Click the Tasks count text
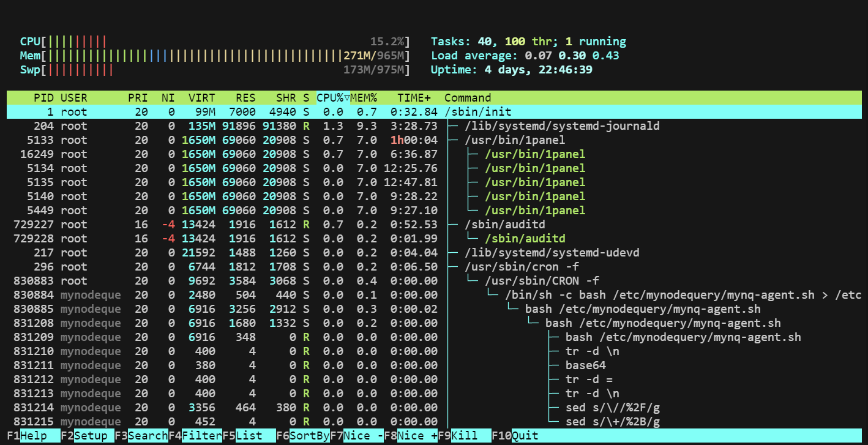The height and width of the screenshot is (445, 868). pos(528,42)
